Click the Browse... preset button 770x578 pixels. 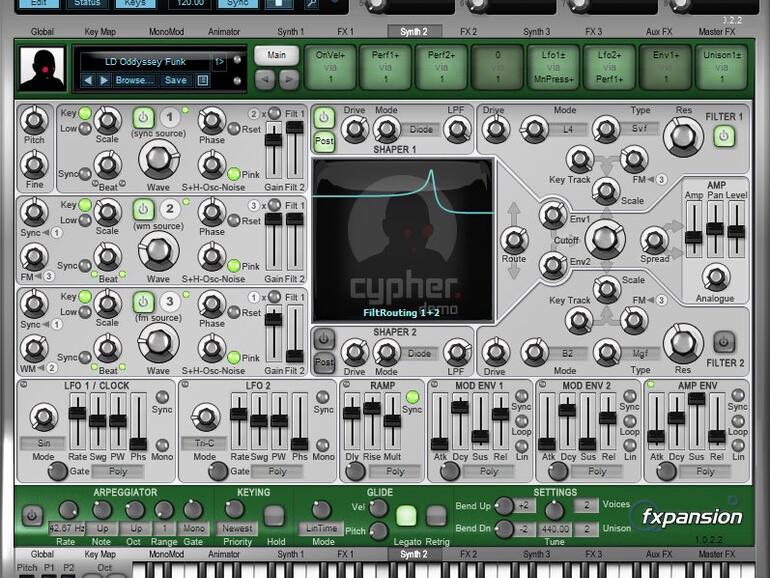134,80
